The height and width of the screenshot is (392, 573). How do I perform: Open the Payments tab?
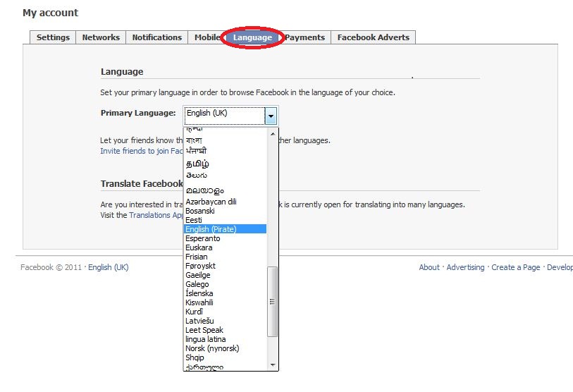[x=304, y=37]
